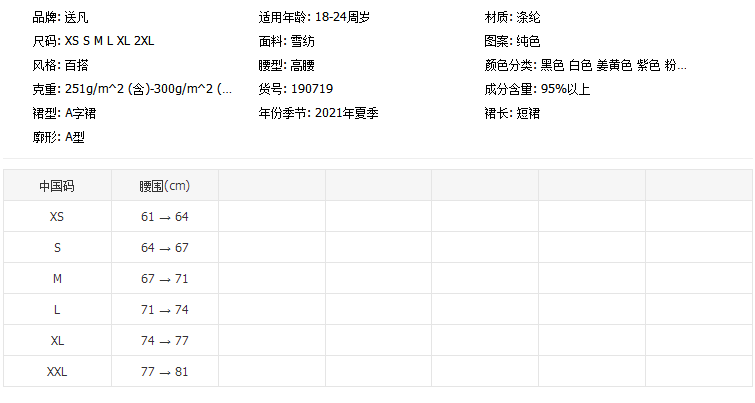Select the XL size row label
The width and height of the screenshot is (755, 403).
(57, 341)
